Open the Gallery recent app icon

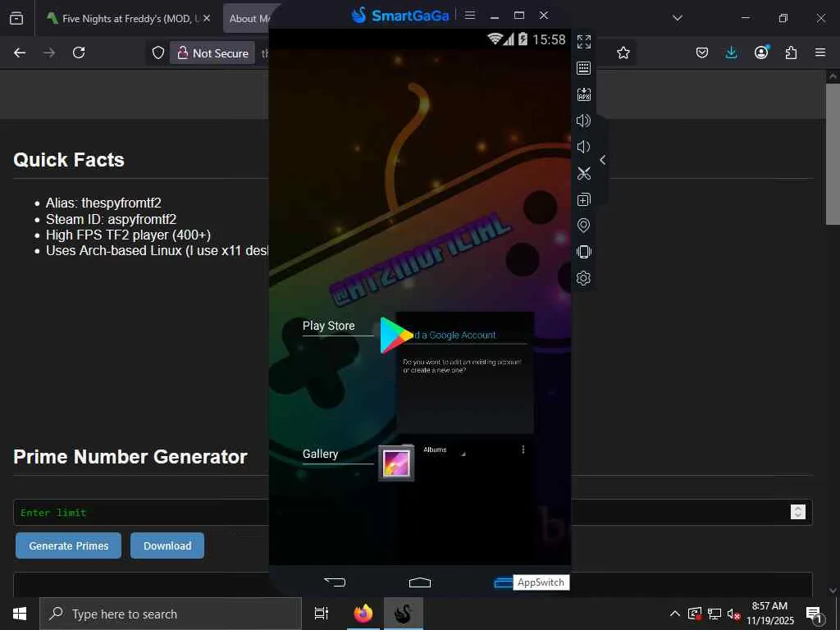[x=396, y=463]
